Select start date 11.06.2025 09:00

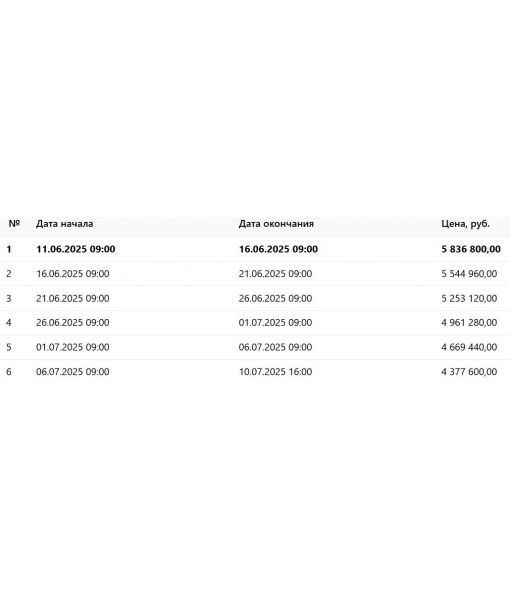(76, 249)
